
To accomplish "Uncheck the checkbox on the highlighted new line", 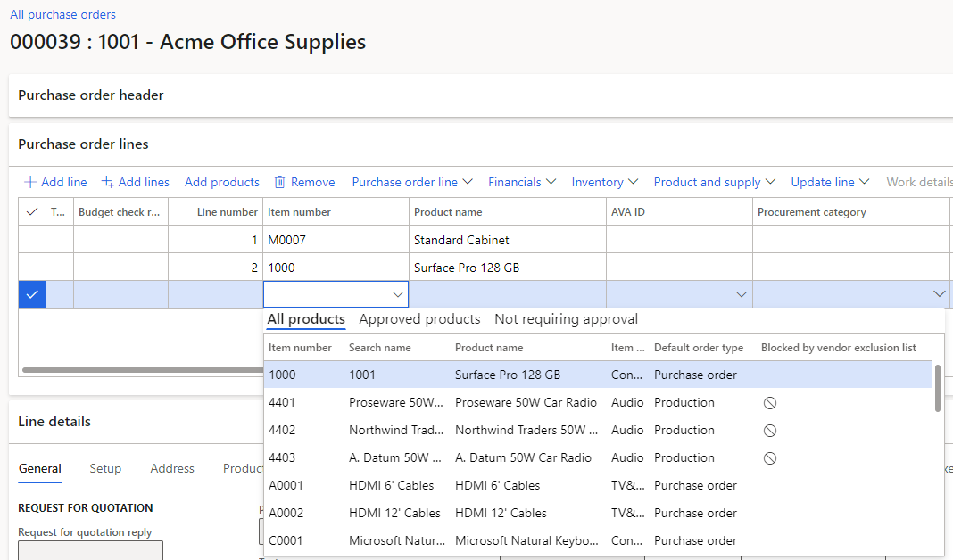I will [31, 293].
